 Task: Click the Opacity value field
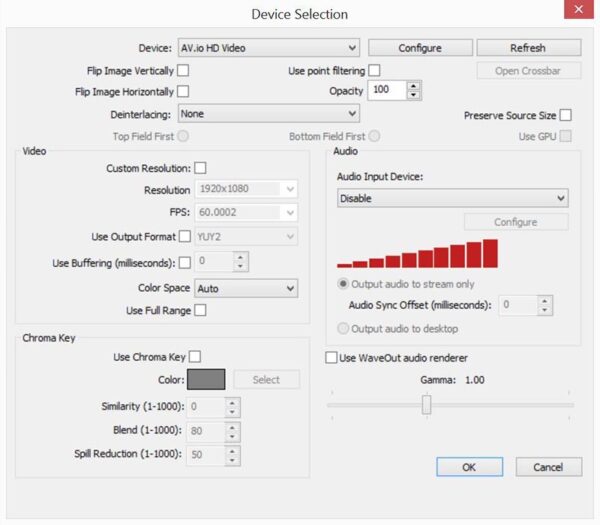pyautogui.click(x=387, y=90)
